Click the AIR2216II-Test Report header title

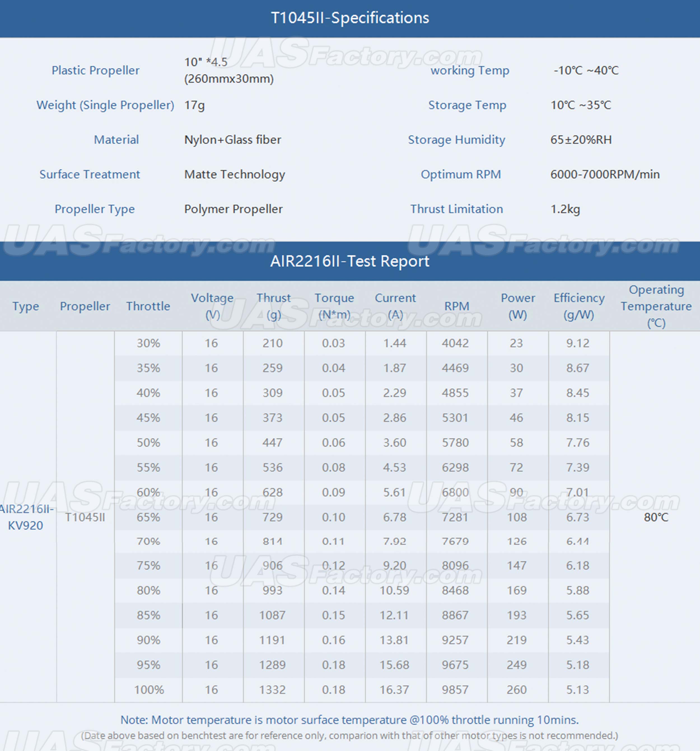pyautogui.click(x=350, y=261)
